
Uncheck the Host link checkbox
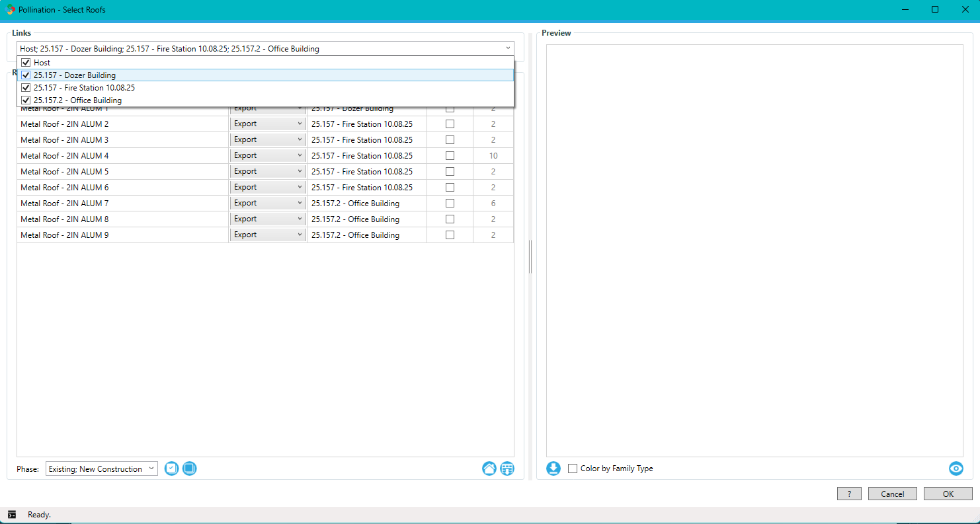click(26, 63)
